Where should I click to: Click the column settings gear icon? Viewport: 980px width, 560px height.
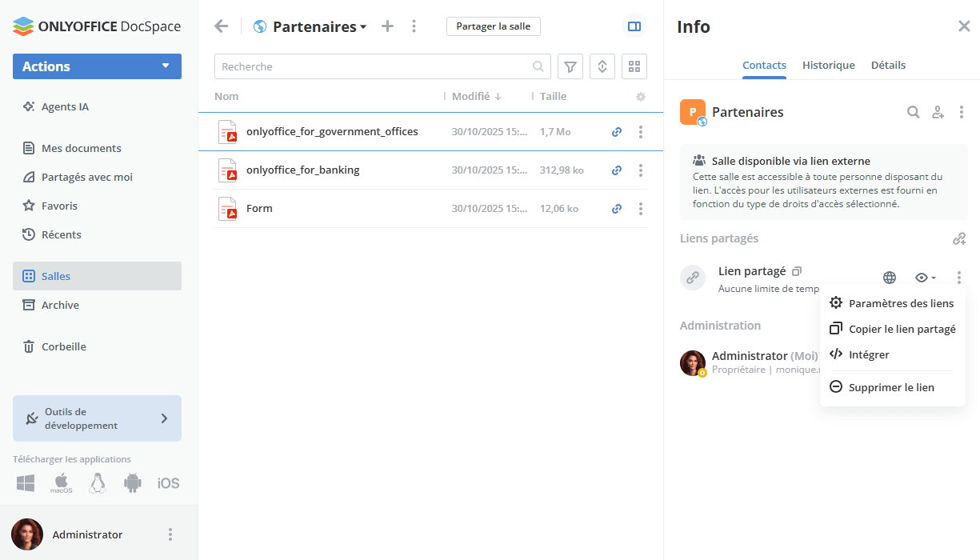tap(640, 97)
